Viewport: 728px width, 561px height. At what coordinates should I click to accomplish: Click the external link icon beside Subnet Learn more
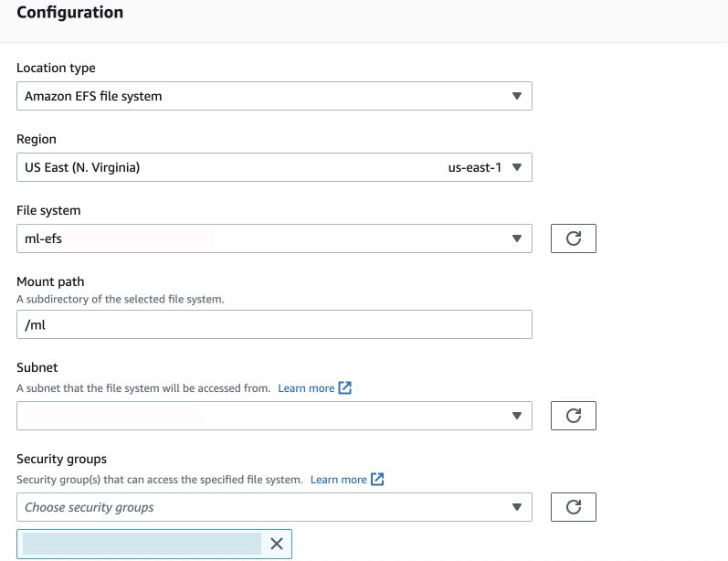[x=345, y=387]
